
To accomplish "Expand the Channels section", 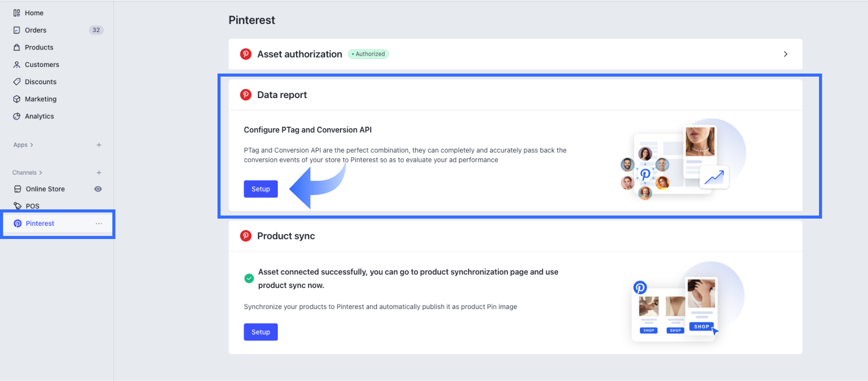I will pyautogui.click(x=27, y=173).
